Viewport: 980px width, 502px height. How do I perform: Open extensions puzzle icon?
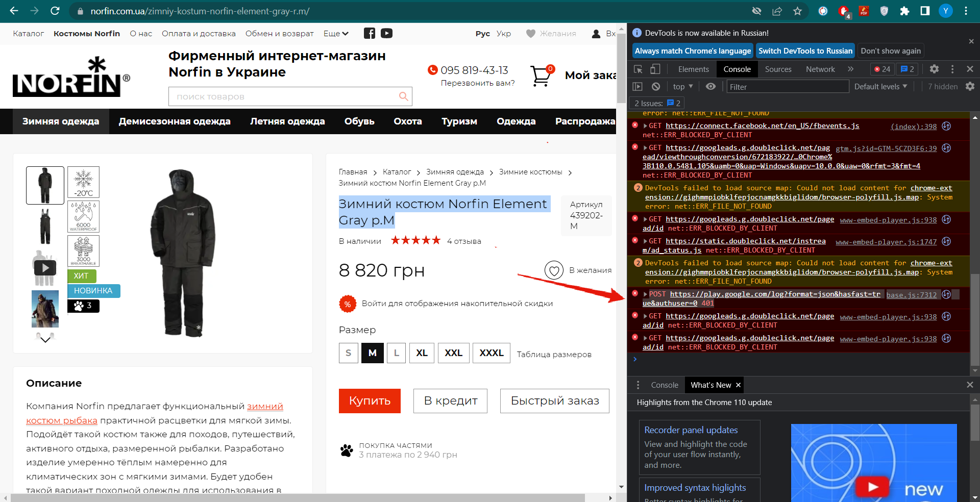[x=904, y=11]
